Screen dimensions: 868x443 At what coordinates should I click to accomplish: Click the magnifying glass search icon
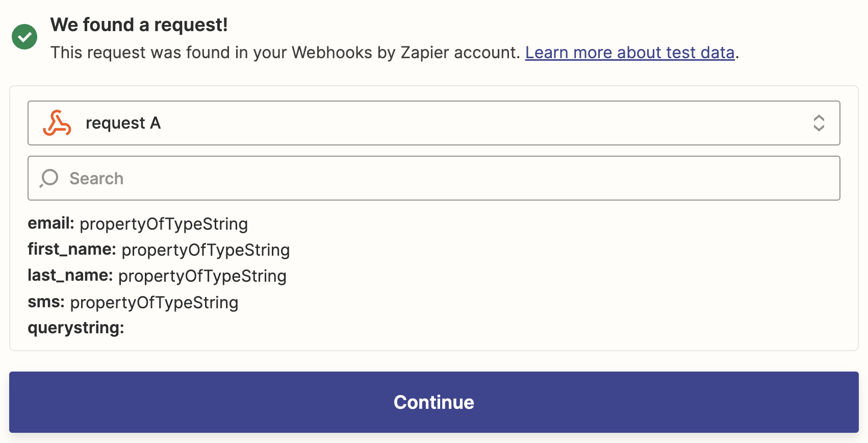(49, 179)
